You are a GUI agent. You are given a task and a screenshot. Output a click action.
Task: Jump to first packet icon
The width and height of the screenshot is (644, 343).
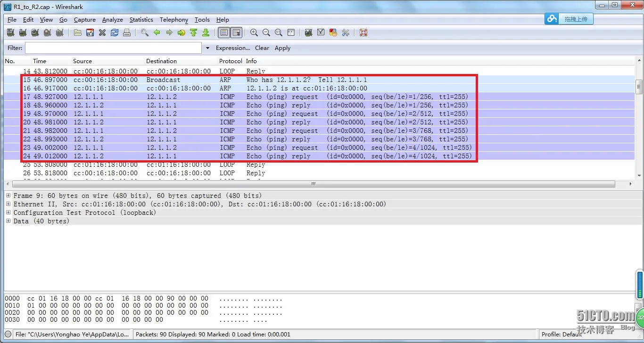click(x=194, y=33)
